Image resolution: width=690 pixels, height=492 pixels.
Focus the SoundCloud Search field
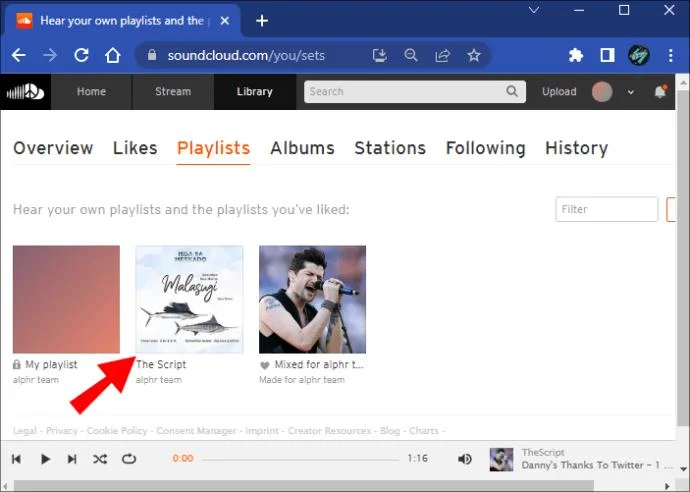coord(415,91)
